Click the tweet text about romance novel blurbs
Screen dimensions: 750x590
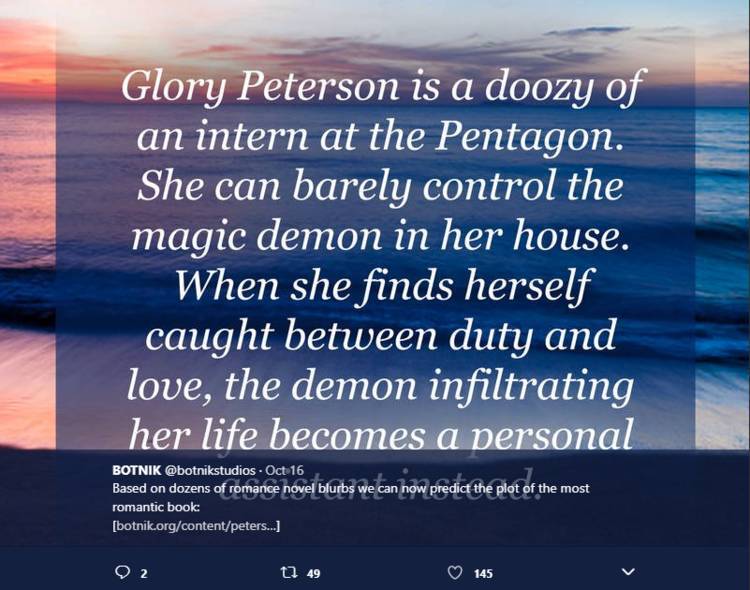tap(351, 498)
